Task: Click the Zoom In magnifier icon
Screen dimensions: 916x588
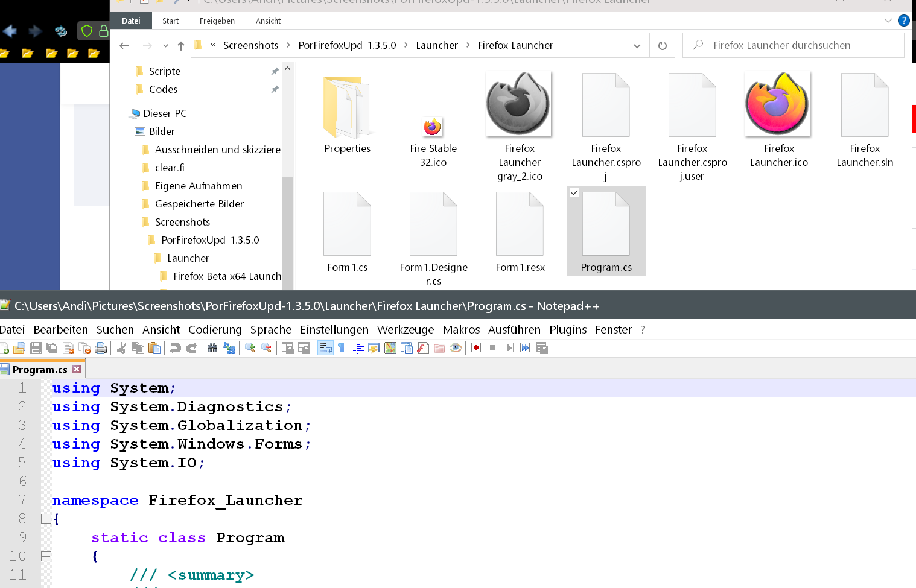Action: [x=250, y=348]
